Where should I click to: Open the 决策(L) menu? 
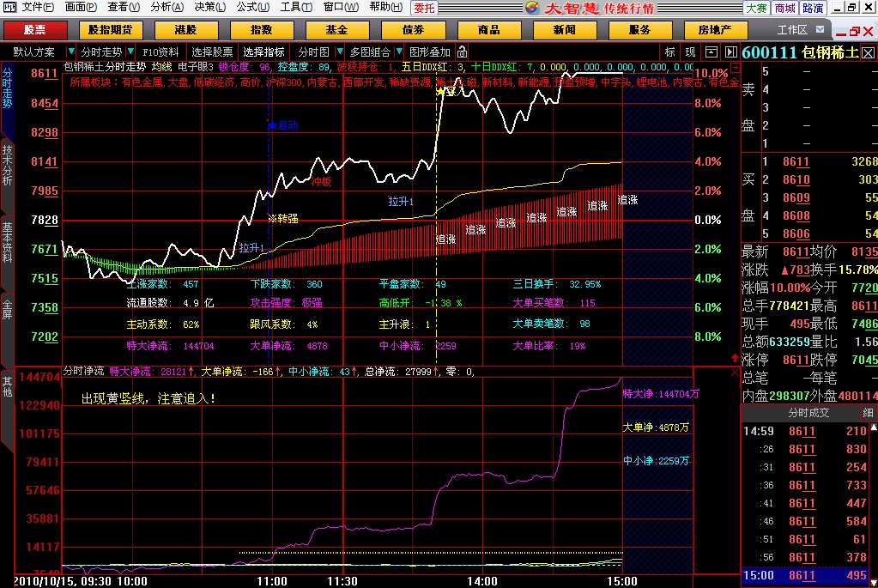click(210, 7)
